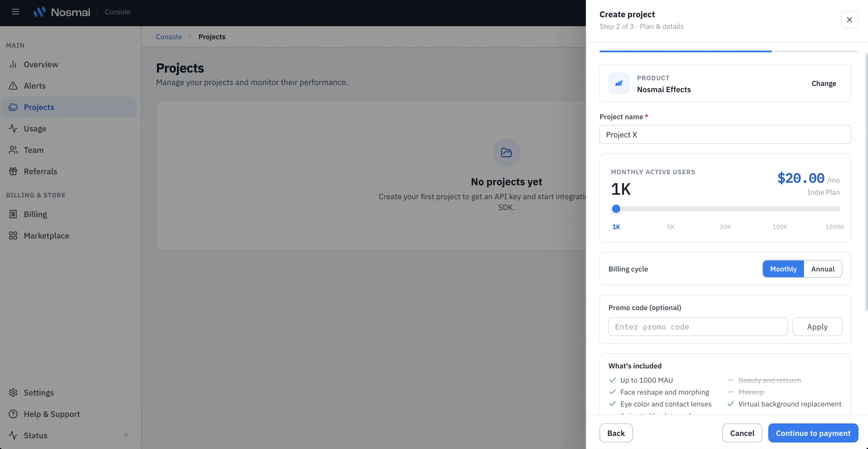The image size is (868, 449).
Task: Select Monthly billing cycle
Action: click(783, 269)
